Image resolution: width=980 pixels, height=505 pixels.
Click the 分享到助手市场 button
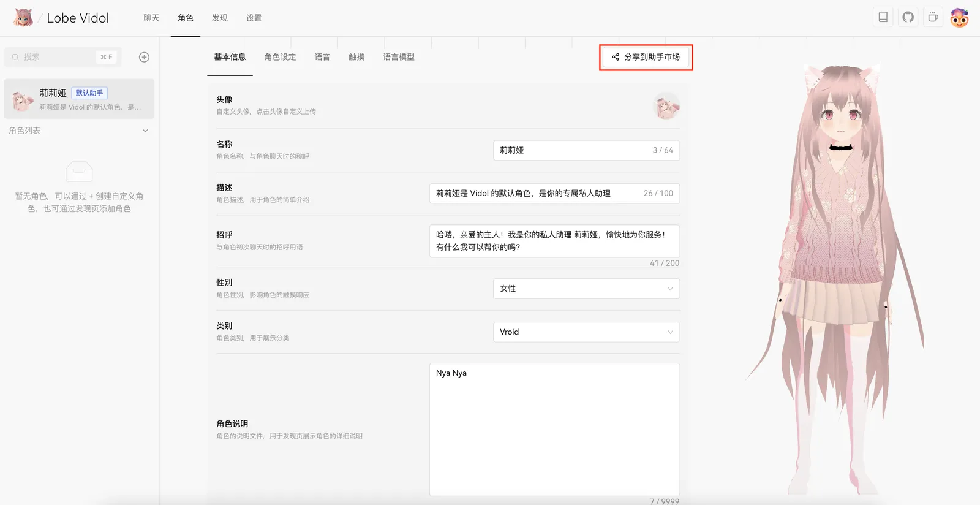[x=646, y=57]
